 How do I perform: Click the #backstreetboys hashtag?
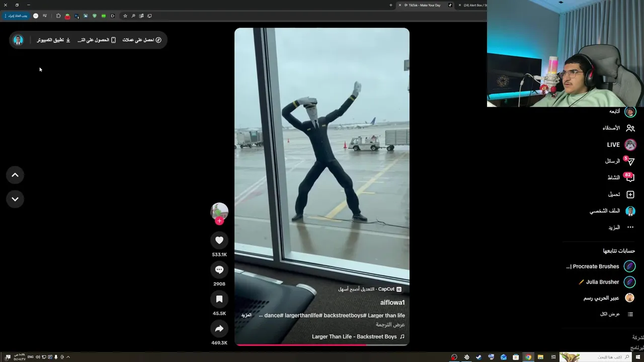(345, 315)
